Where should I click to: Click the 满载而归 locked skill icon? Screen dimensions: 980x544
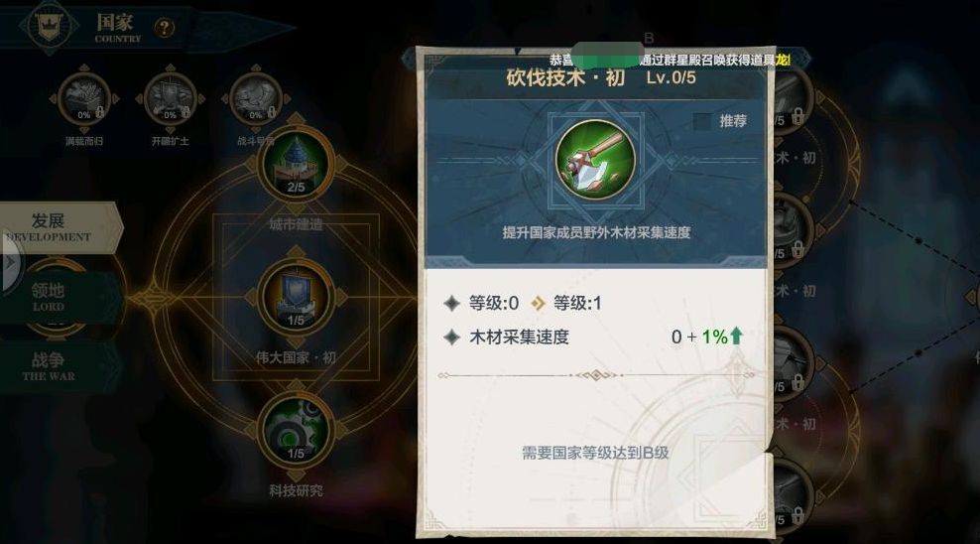[84, 99]
